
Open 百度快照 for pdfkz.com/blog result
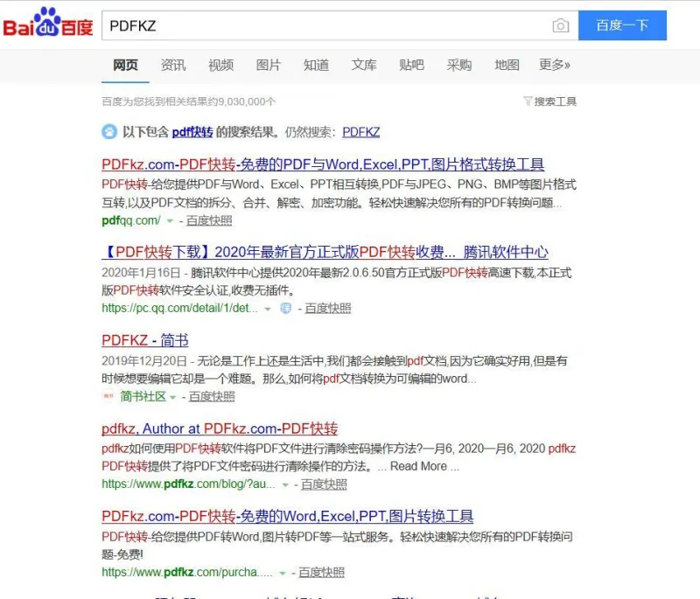coord(324,484)
